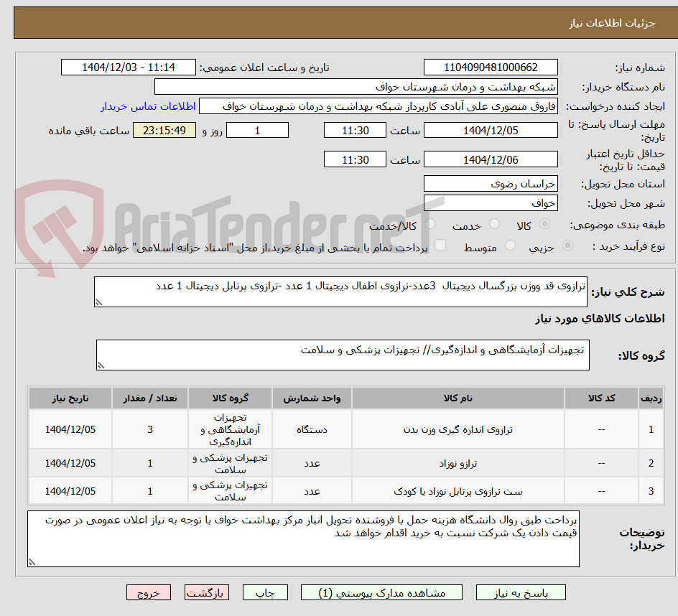678x616 pixels.
Task: Click quantity 3 in first row
Action: pyautogui.click(x=150, y=429)
